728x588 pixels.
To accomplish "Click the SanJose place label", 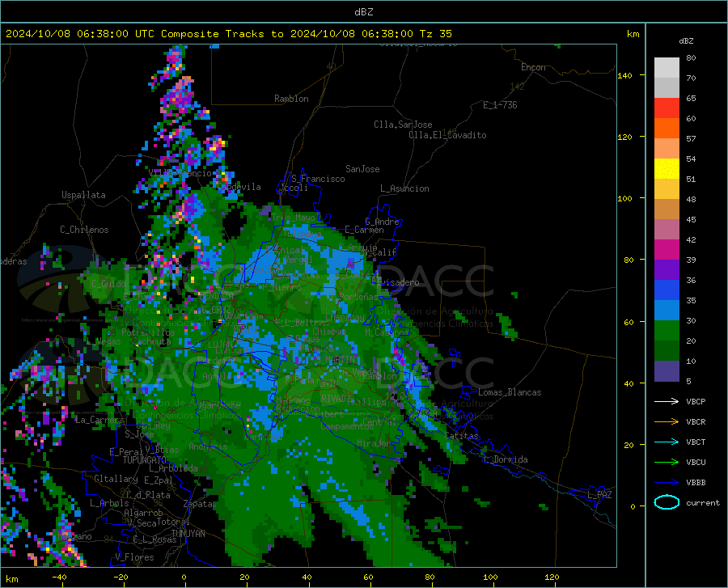I will pos(362,169).
